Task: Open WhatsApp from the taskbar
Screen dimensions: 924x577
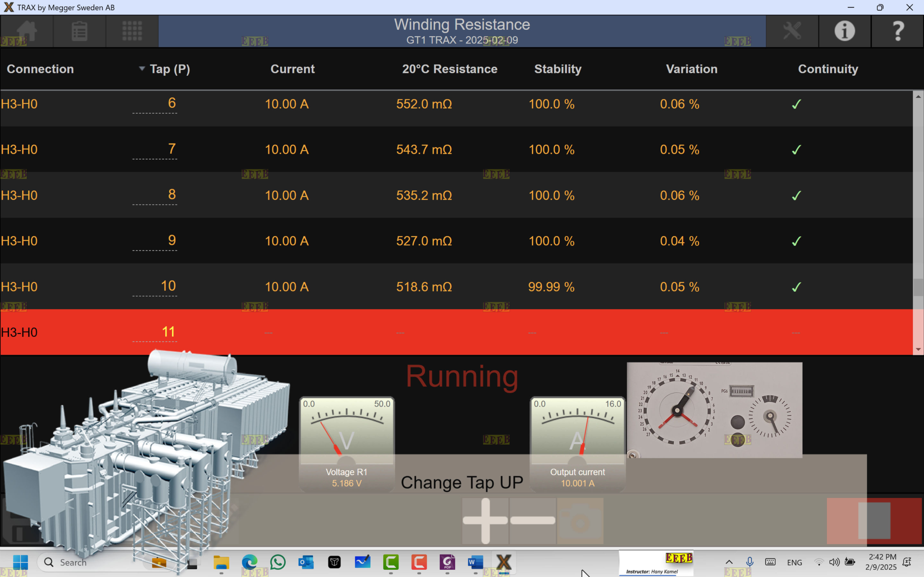Action: [278, 562]
